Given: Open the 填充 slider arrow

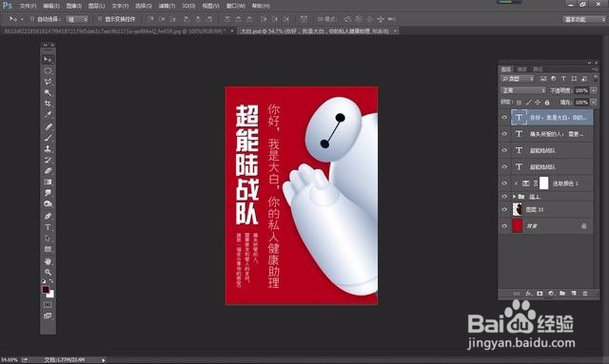Looking at the screenshot, I should point(594,103).
